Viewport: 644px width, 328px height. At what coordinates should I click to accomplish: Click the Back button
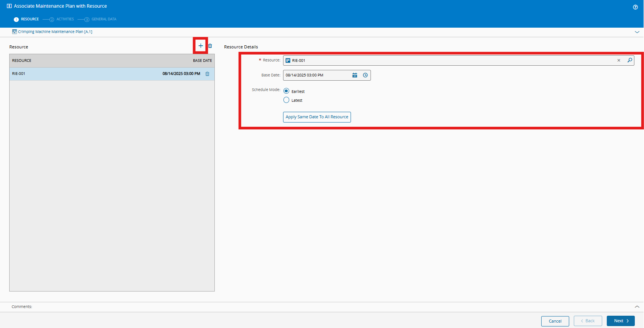[588, 321]
